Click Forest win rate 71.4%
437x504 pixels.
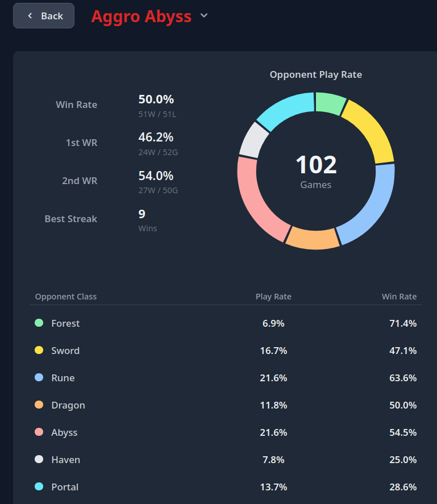(x=403, y=323)
